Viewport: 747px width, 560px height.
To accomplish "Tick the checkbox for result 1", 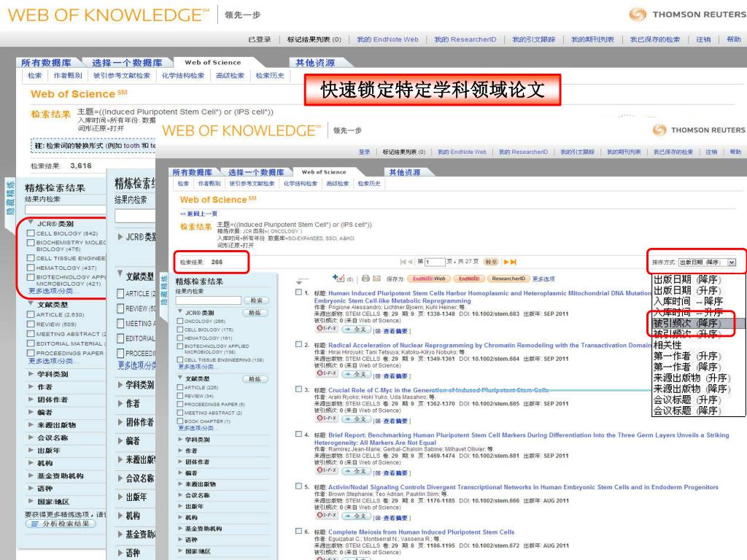I will (x=298, y=292).
